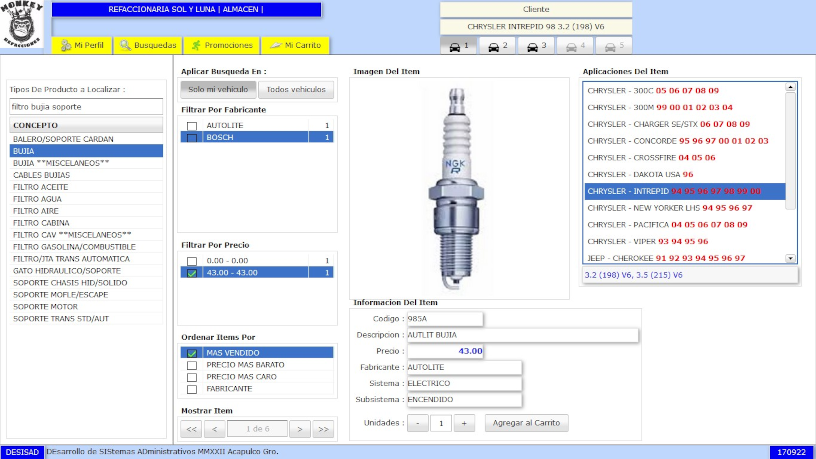
Task: Check PRECIO MAS BARATO sort option
Action: (x=192, y=365)
